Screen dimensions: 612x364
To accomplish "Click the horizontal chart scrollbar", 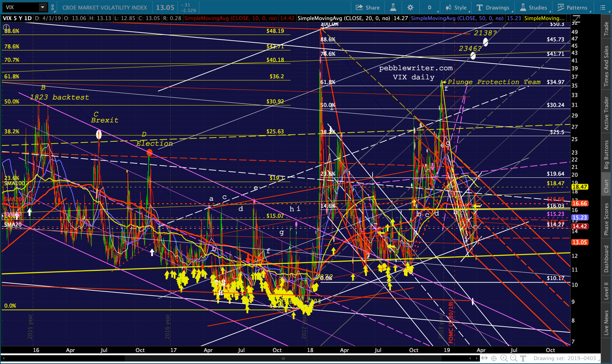I will (x=283, y=358).
